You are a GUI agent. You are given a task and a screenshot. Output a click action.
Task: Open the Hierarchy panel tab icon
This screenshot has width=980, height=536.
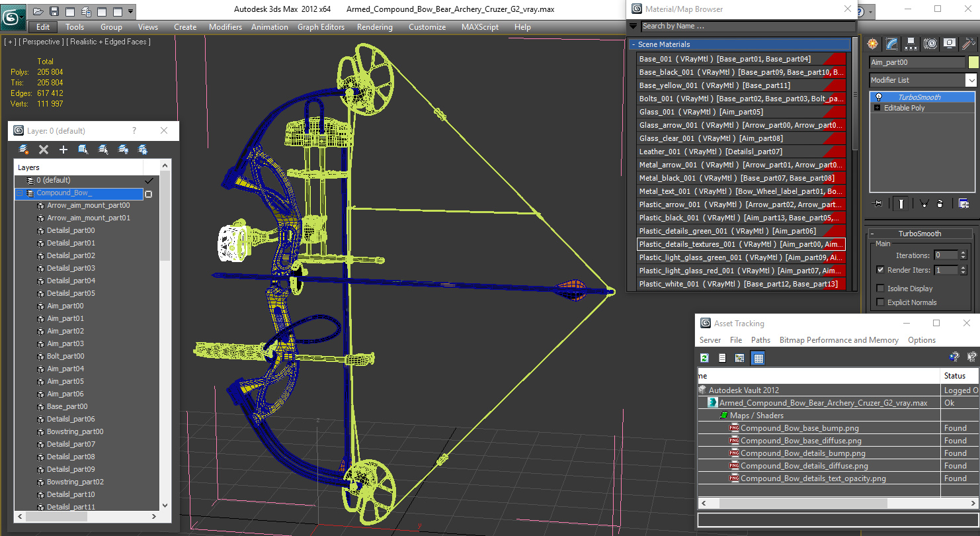(x=911, y=44)
